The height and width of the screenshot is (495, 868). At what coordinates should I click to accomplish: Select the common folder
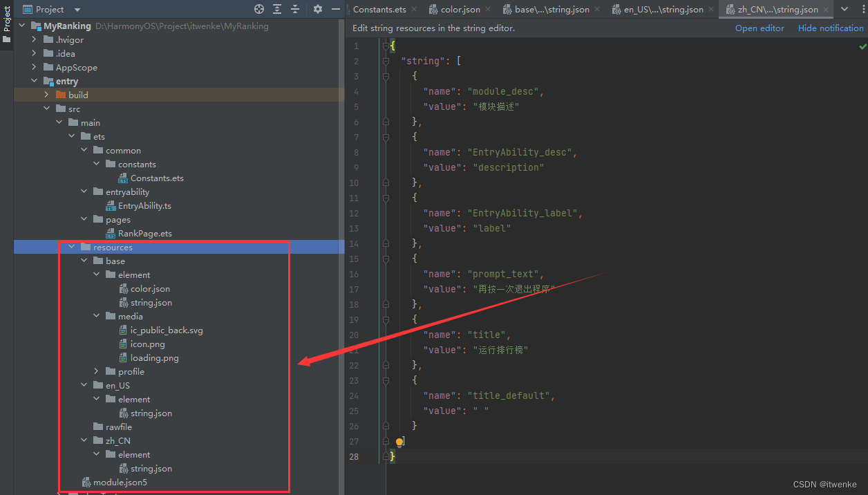(x=123, y=151)
